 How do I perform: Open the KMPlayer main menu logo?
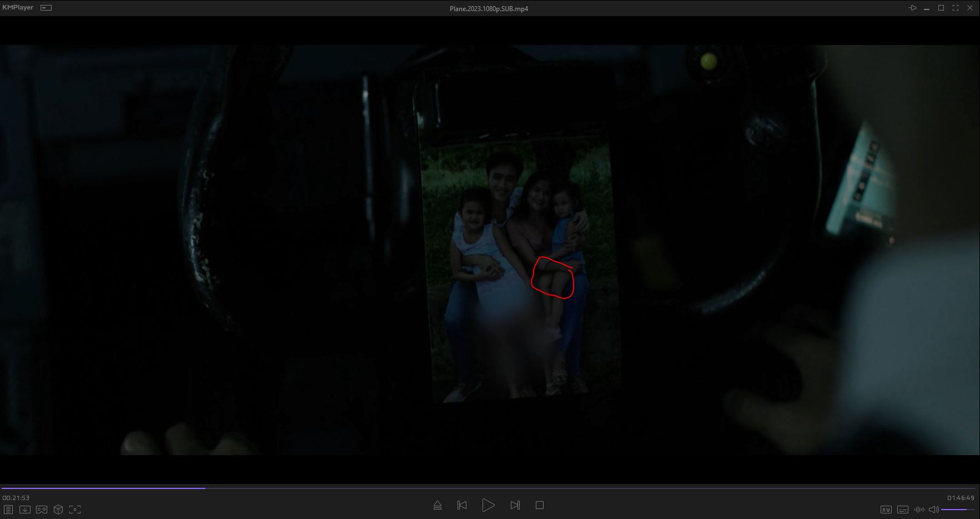pyautogui.click(x=18, y=8)
